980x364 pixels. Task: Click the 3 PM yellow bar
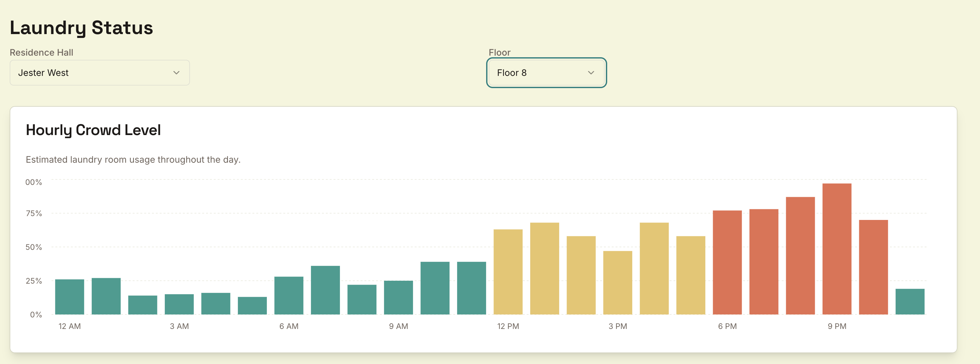(x=617, y=282)
